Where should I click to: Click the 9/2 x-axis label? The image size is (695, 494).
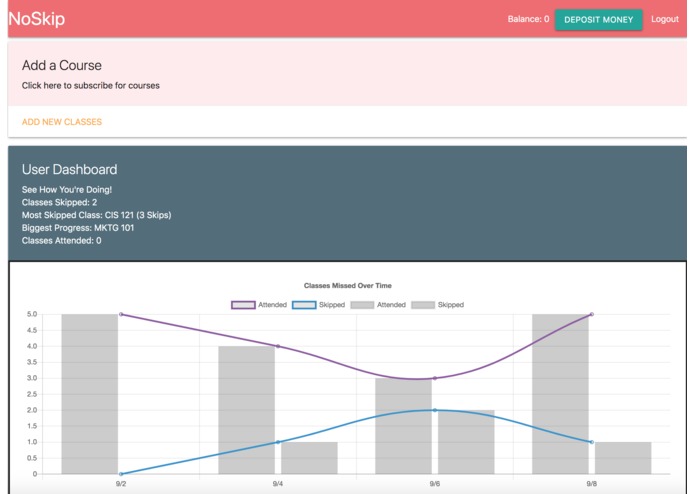tap(121, 484)
